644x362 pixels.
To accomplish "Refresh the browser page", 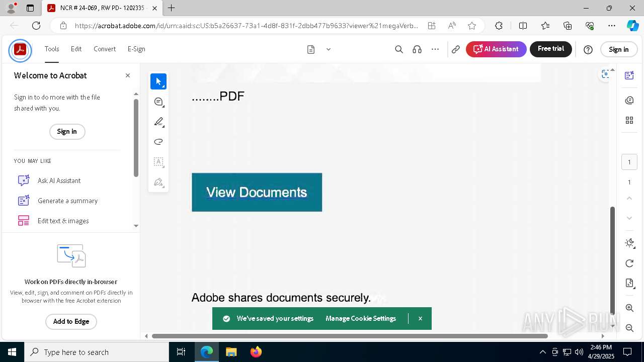I will pos(36,26).
